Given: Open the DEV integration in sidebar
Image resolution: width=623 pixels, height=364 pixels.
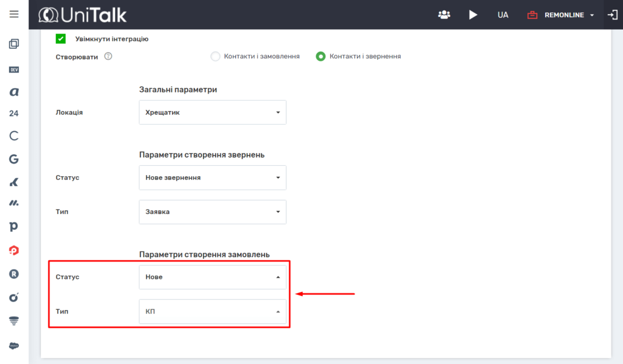Looking at the screenshot, I should (14, 70).
